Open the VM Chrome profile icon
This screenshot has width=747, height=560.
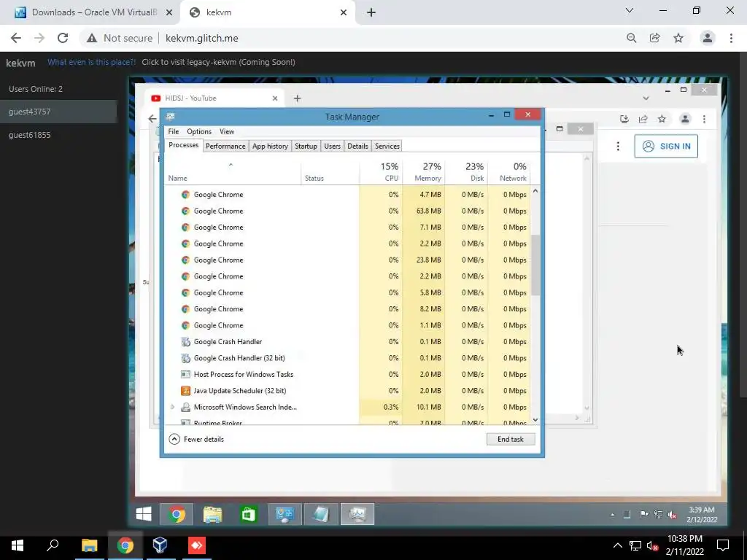click(685, 119)
